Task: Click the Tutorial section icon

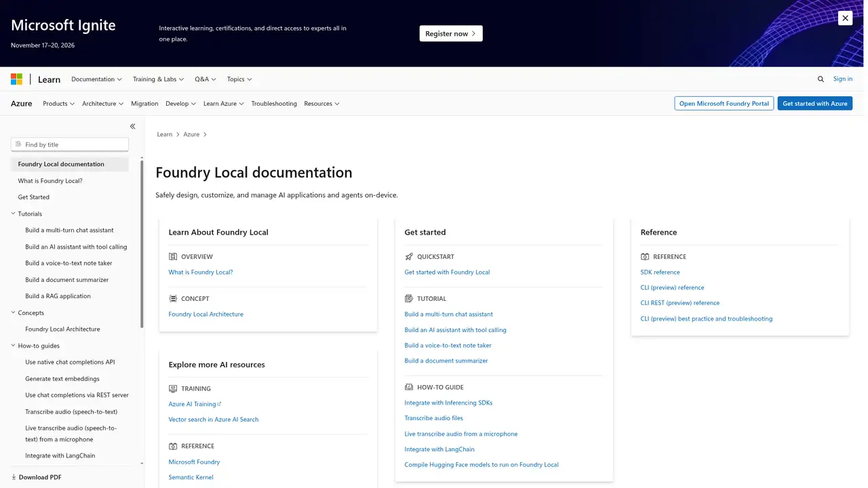Action: 409,299
